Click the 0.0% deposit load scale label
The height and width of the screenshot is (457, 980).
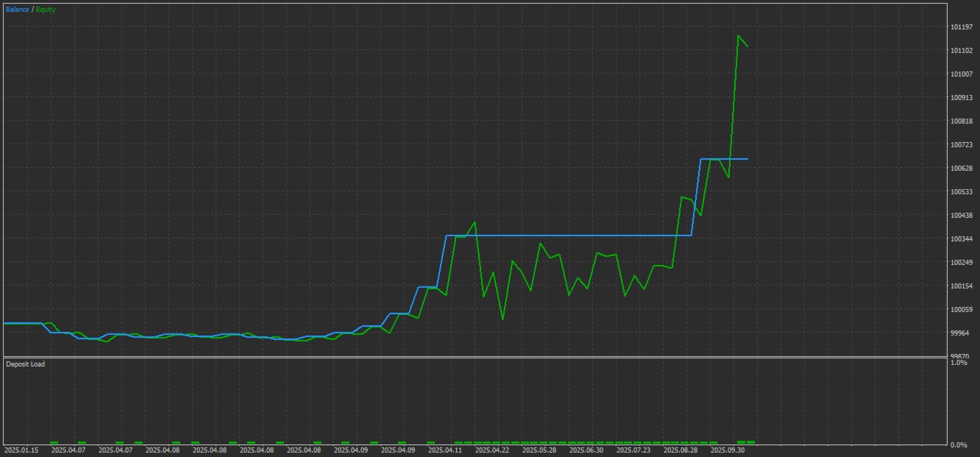(x=959, y=445)
